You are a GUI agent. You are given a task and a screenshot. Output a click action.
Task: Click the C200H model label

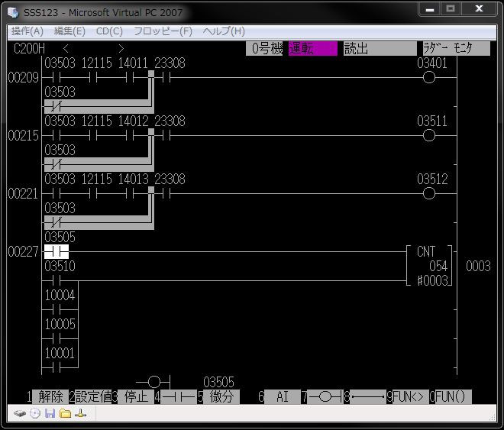[x=29, y=49]
